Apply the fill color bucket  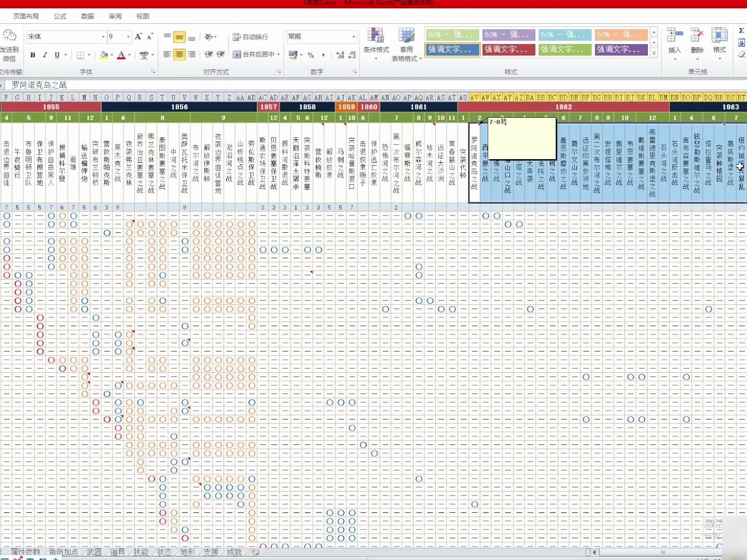tap(104, 55)
